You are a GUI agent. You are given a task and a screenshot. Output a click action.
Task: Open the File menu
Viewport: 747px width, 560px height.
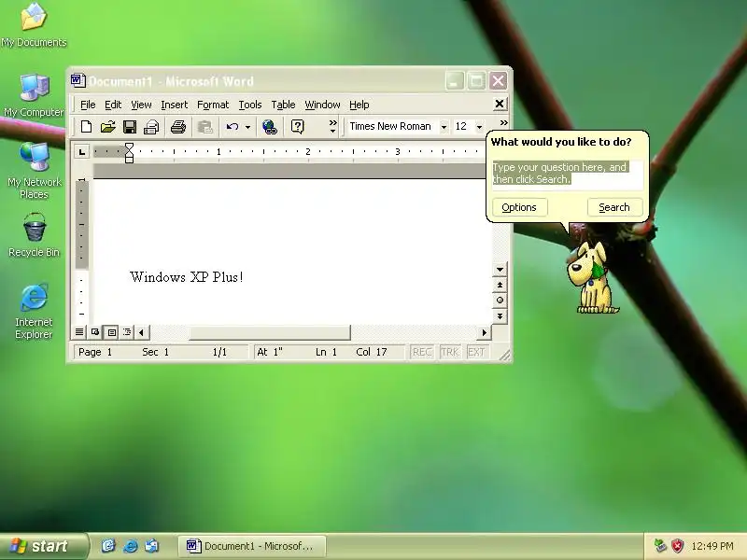[x=88, y=105]
